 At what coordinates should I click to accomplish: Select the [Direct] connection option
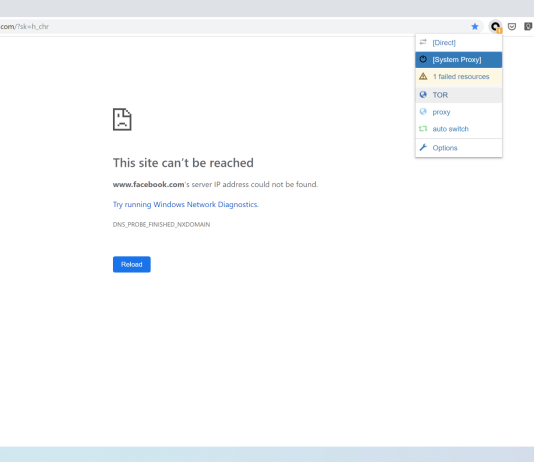coord(458,43)
